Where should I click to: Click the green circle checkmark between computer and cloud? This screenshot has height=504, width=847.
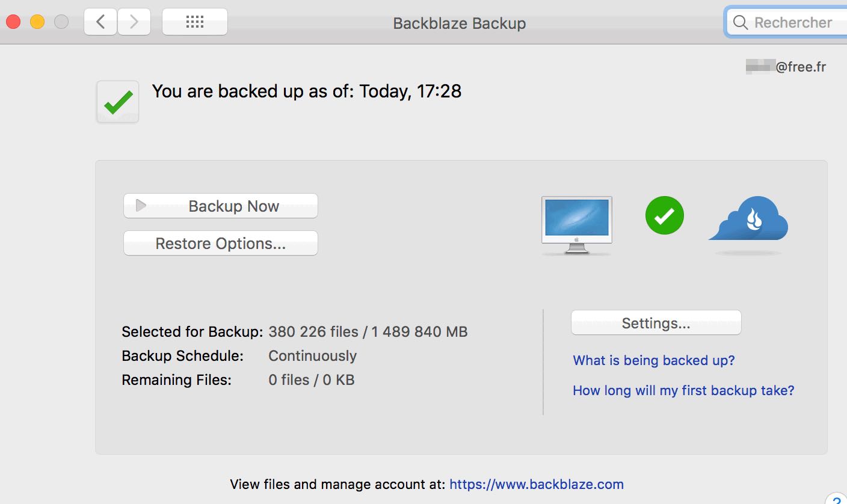tap(664, 215)
